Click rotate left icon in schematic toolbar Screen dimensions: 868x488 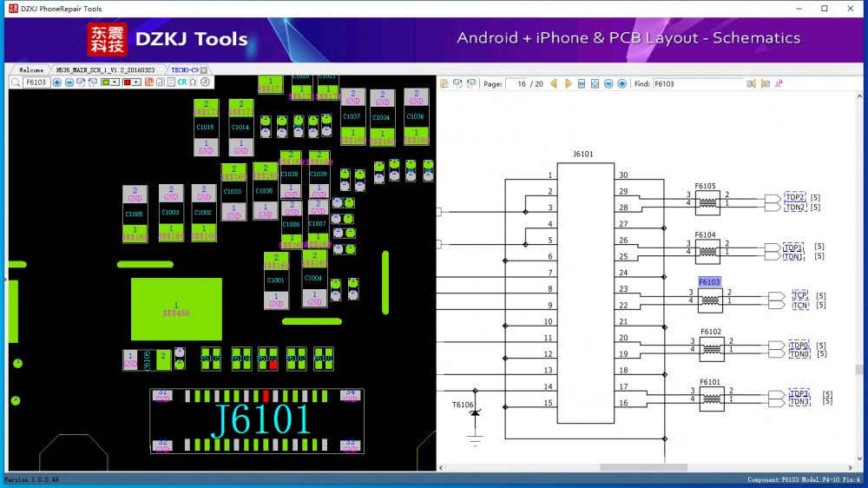click(x=457, y=83)
